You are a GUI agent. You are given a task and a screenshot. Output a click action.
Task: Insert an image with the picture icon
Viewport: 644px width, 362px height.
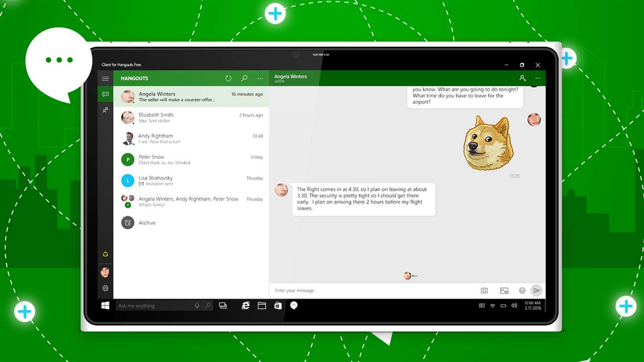coord(505,291)
